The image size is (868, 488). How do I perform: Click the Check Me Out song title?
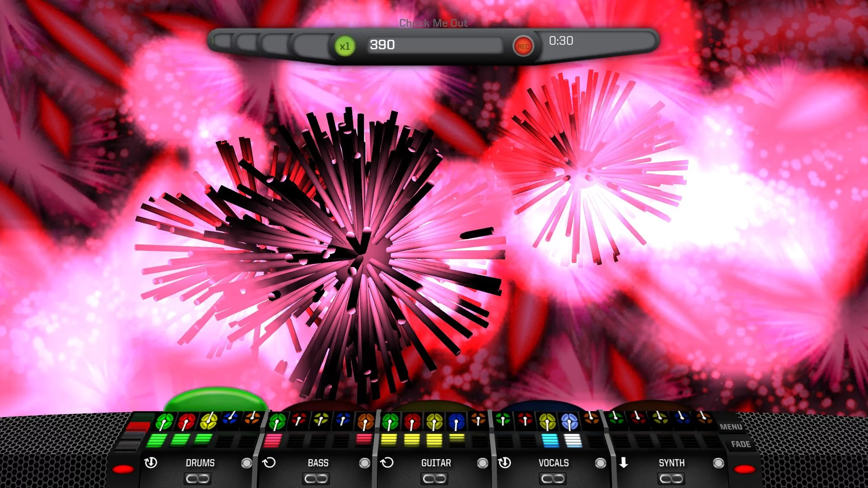click(433, 23)
